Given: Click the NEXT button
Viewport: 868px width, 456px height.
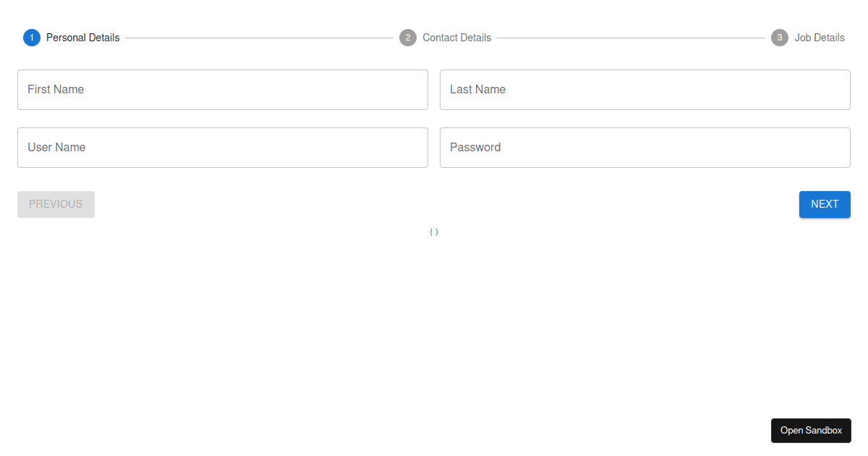Looking at the screenshot, I should pos(825,204).
